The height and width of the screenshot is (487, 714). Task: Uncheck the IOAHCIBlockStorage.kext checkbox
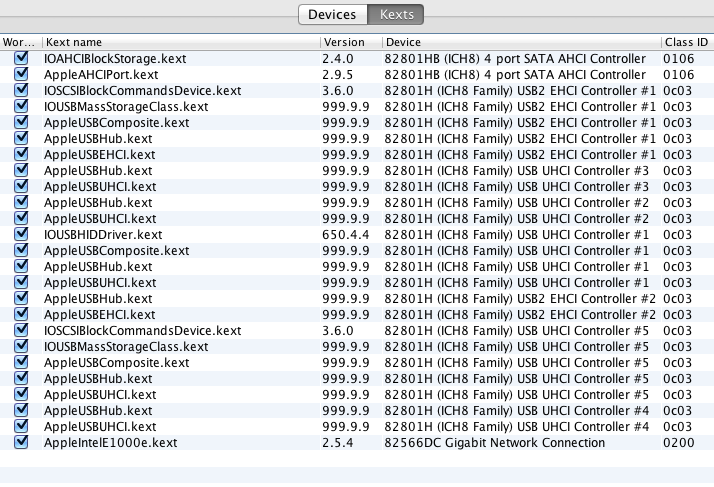point(21,58)
